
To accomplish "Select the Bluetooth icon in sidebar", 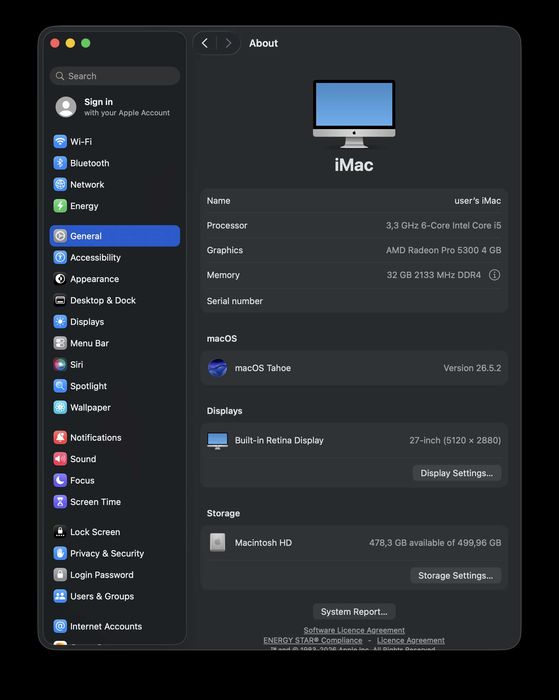I will pyautogui.click(x=60, y=163).
